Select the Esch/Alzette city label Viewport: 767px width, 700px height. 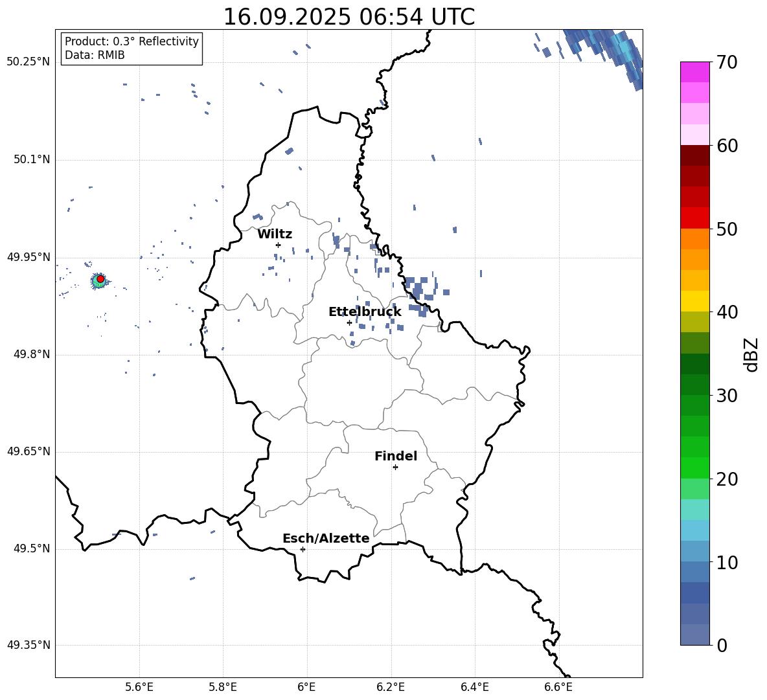326,538
